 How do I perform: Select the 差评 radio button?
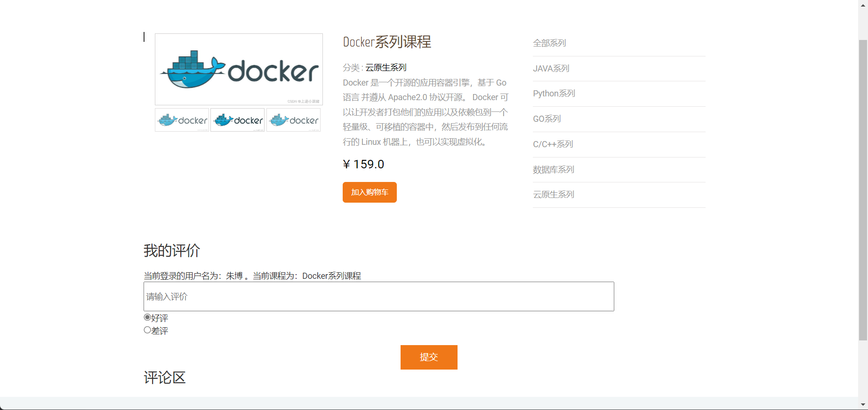pos(147,330)
